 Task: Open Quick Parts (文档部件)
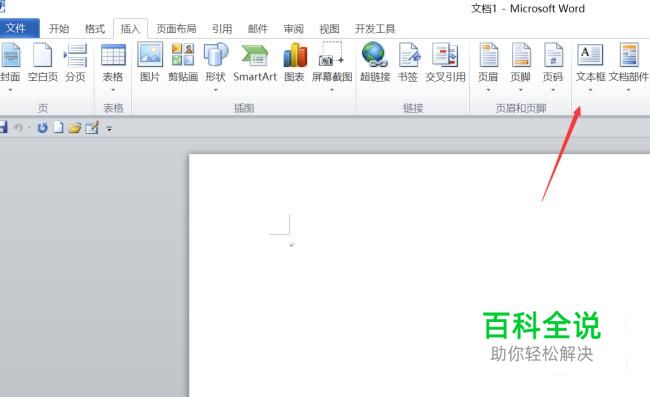coord(628,62)
